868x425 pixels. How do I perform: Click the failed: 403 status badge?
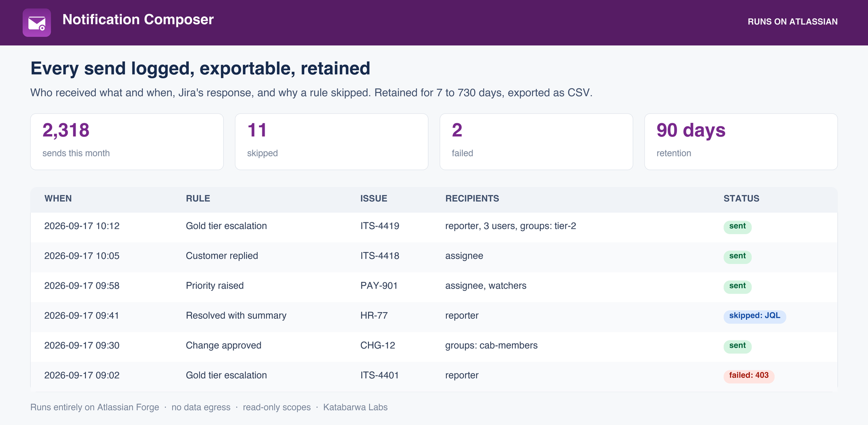(749, 376)
